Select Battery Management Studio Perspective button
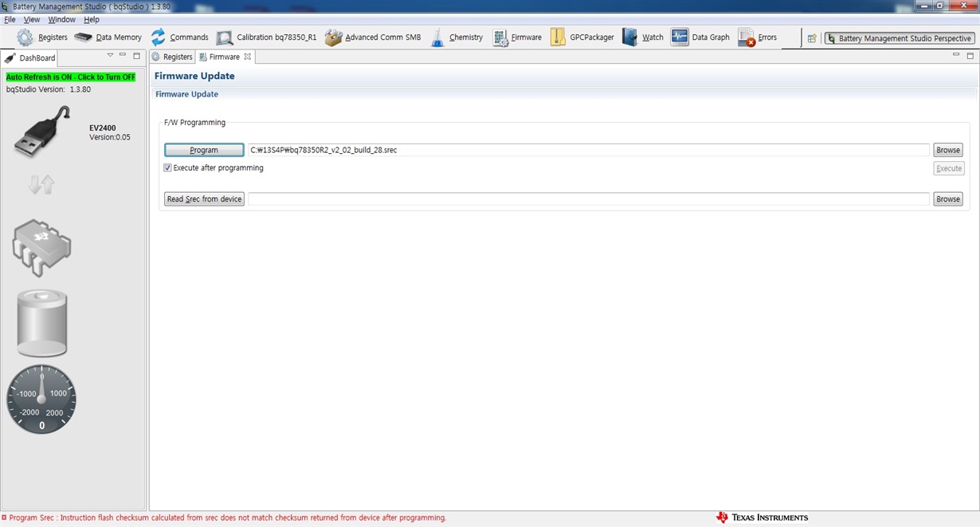 pyautogui.click(x=900, y=38)
